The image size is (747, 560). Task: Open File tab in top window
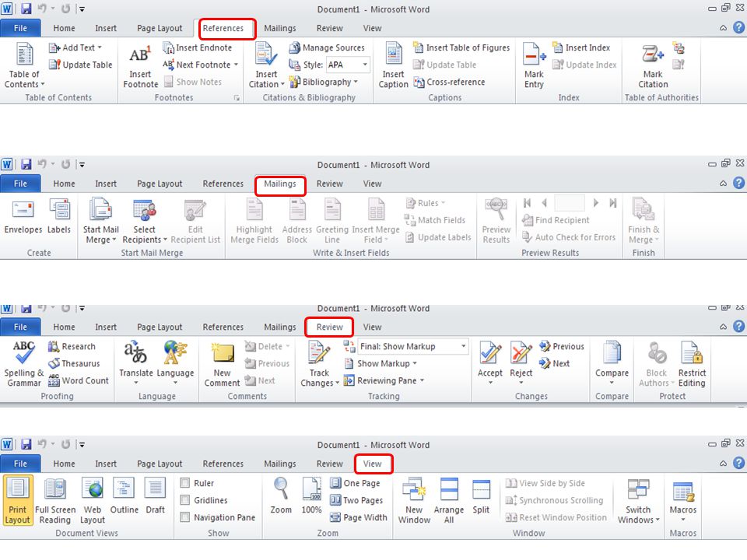click(20, 28)
